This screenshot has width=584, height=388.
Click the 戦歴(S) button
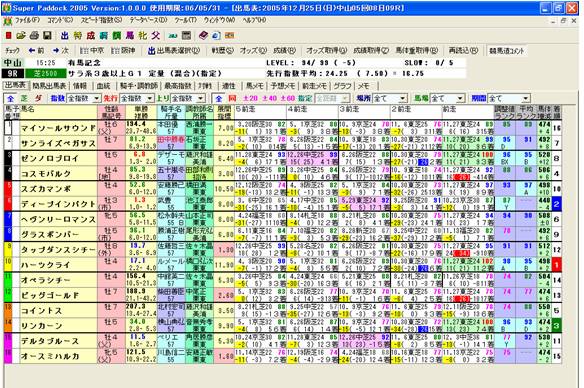222,50
